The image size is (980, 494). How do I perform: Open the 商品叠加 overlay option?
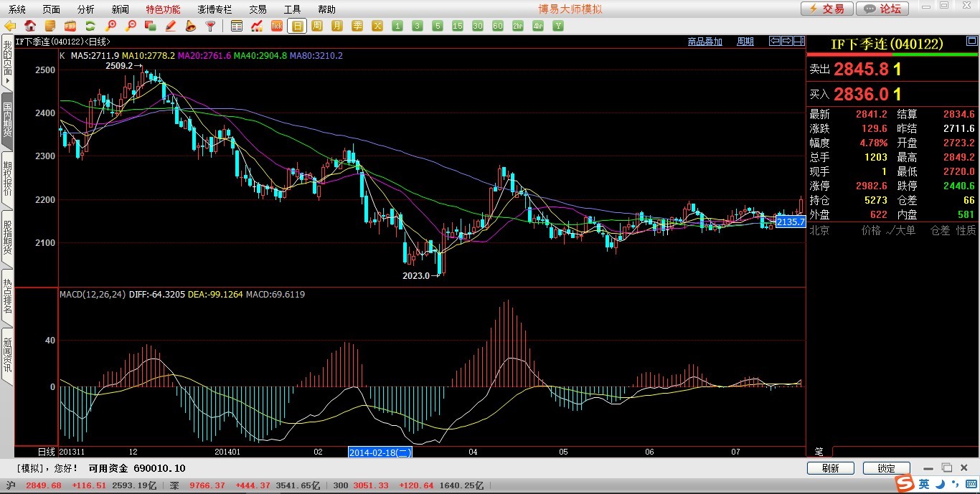tap(705, 42)
